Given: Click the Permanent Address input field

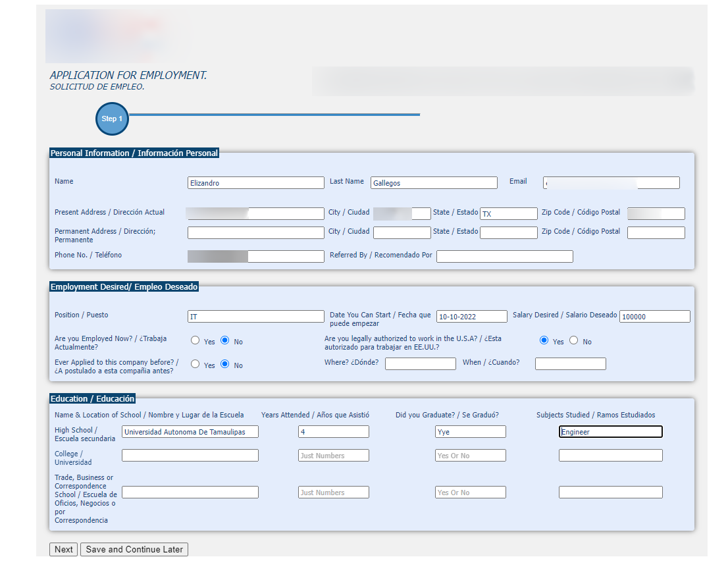Looking at the screenshot, I should [x=256, y=232].
